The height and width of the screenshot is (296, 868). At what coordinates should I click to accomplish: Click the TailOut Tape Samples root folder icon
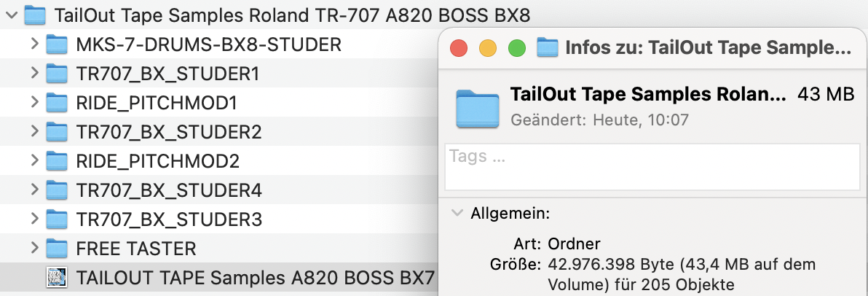coord(35,15)
